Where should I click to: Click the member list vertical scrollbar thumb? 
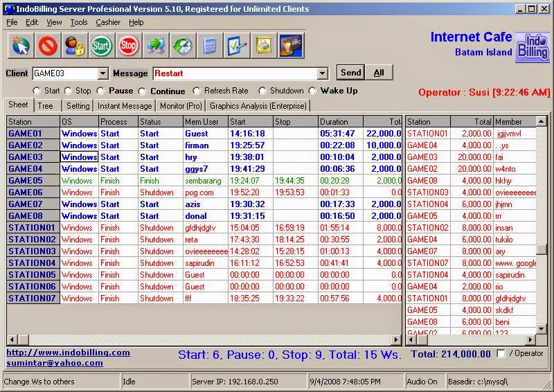click(x=542, y=249)
